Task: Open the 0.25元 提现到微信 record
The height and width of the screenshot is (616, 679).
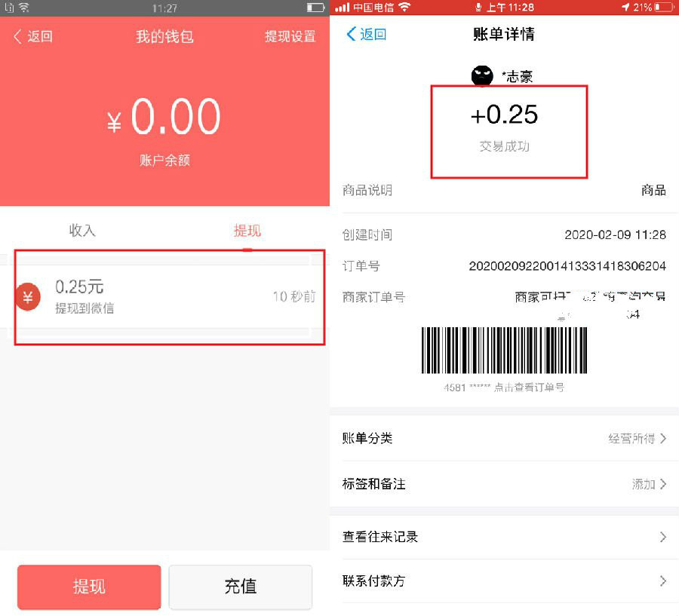Action: (164, 296)
